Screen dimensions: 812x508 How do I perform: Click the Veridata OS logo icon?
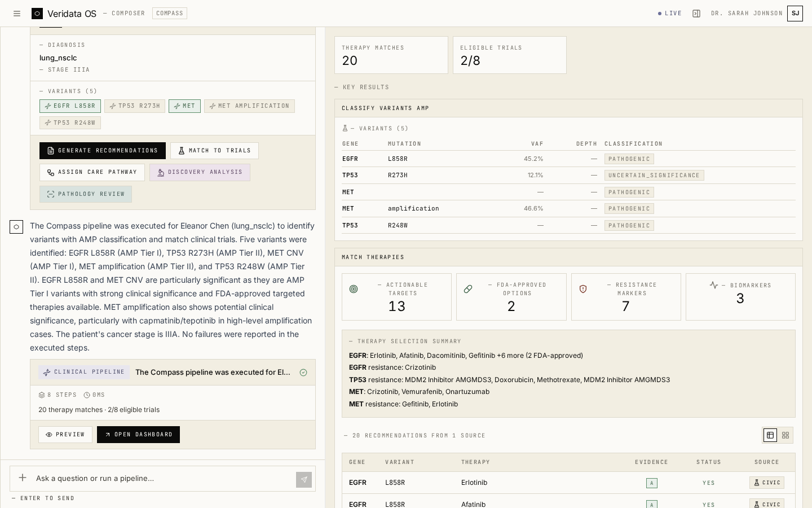pos(37,14)
